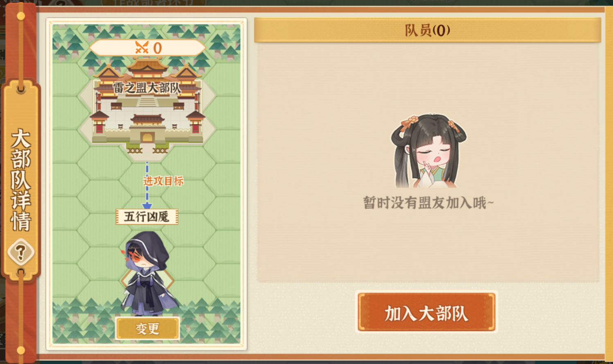Tap the gold pin atop the scroll

point(21,16)
